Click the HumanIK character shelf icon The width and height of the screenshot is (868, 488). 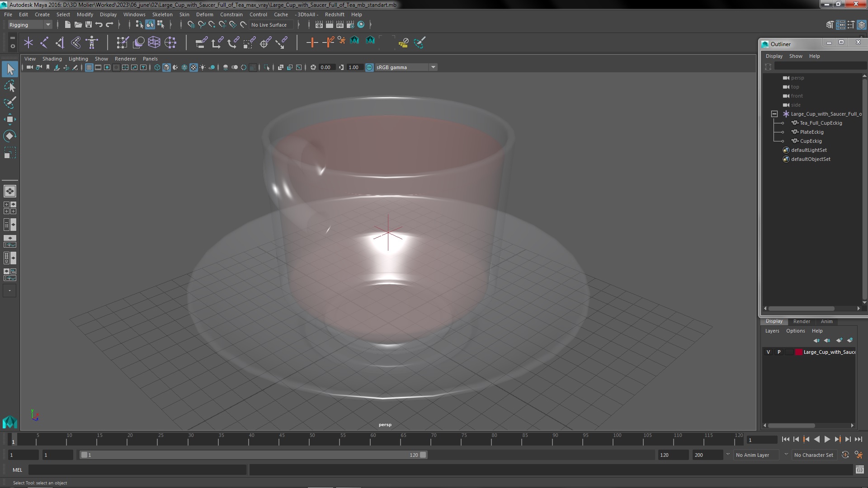(92, 42)
